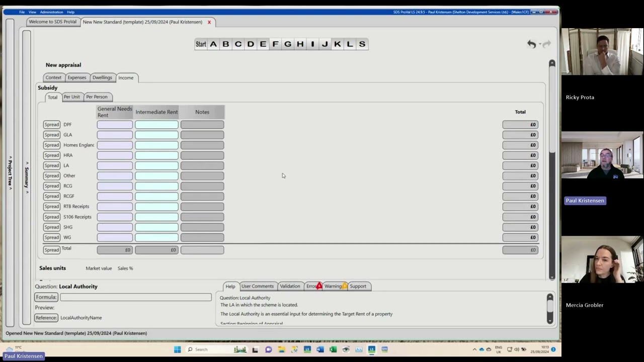Open File Explorer from the taskbar
The image size is (644, 362).
[281, 349]
